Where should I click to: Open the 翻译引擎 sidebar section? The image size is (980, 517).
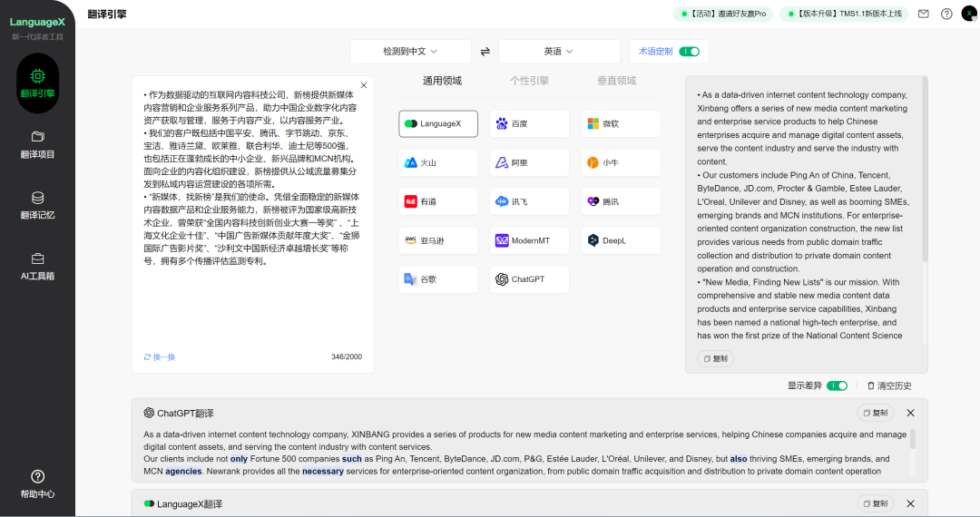pos(37,83)
